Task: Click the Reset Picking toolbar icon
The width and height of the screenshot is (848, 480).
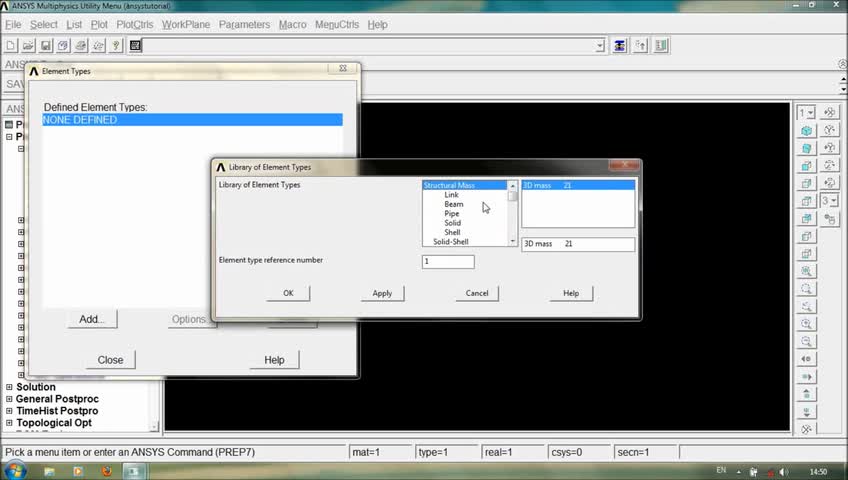Action: (x=641, y=46)
